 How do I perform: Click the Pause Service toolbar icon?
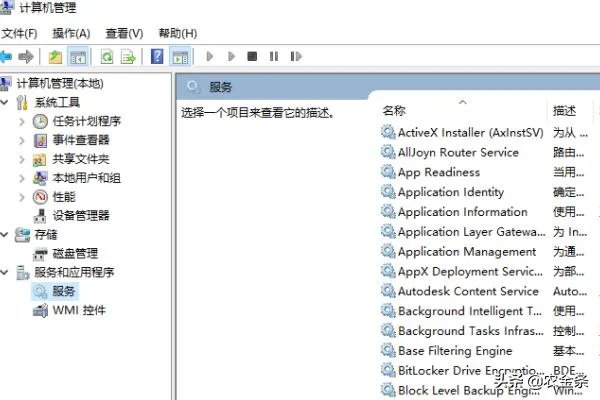click(x=273, y=57)
